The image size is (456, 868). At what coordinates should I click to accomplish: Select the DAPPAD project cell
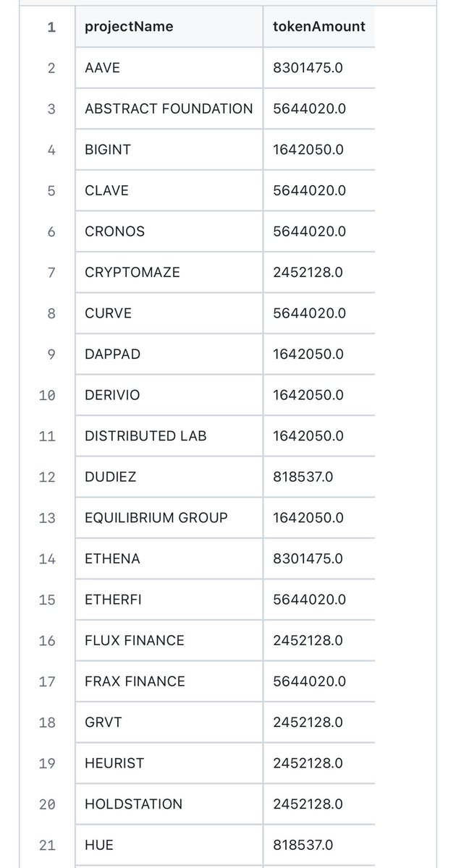169,354
